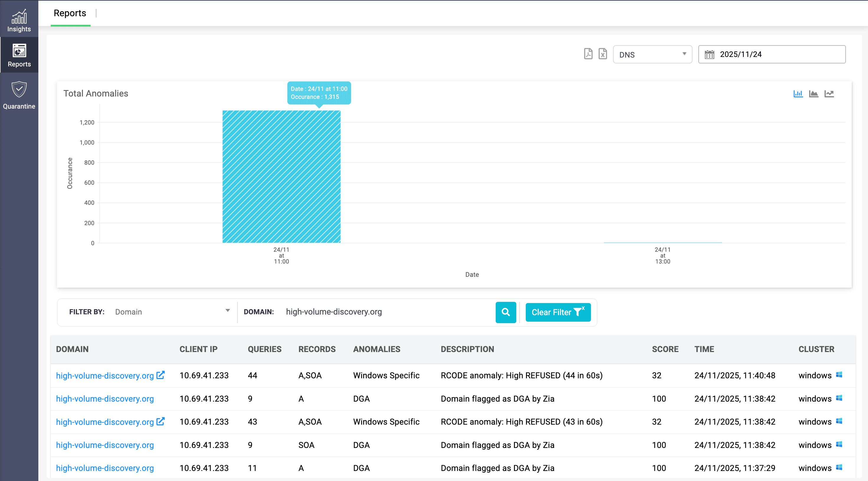Select the Reports tab at top
The image size is (868, 481).
(70, 13)
